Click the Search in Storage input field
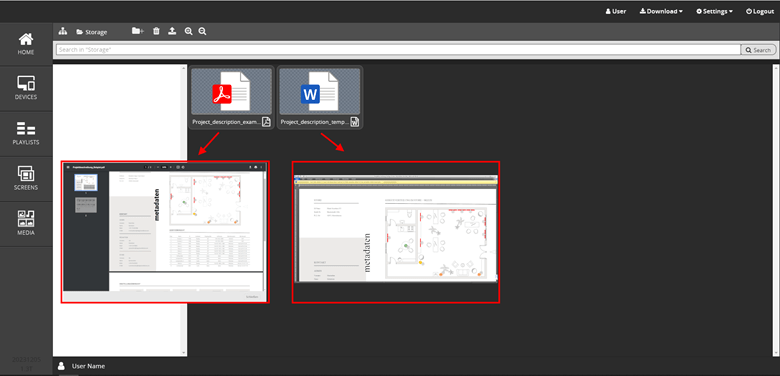Image resolution: width=780 pixels, height=376 pixels. pos(398,50)
